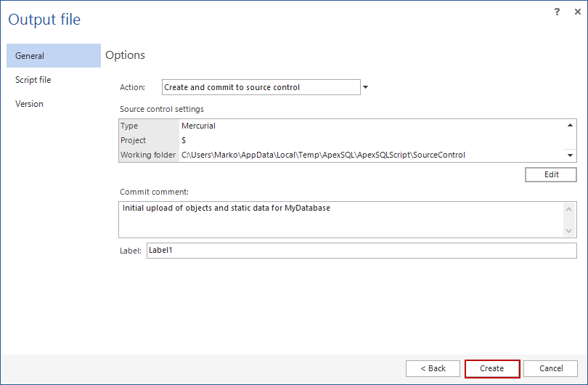Select the Type Mercurial row
This screenshot has width=588, height=385.
(x=341, y=126)
